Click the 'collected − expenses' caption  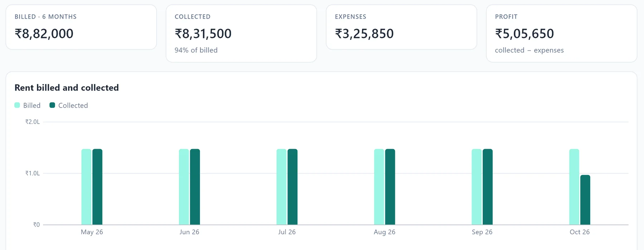[530, 50]
